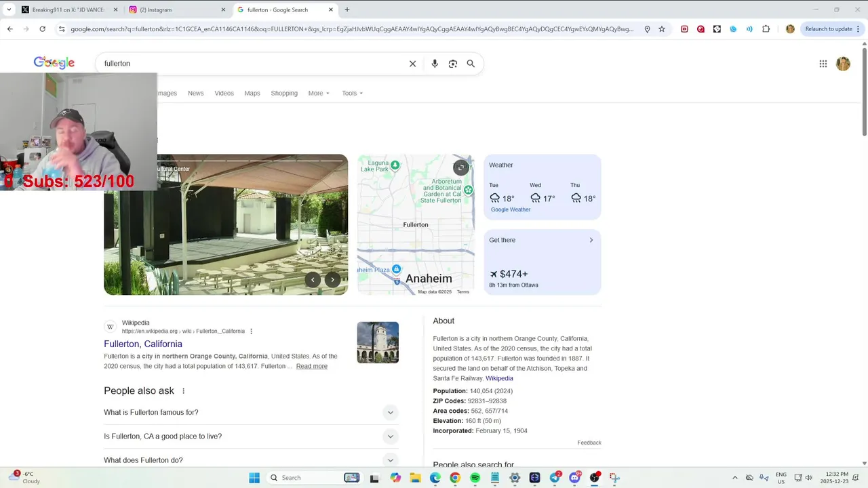Open the weather widget showing -6°C Cloudy

(25, 478)
